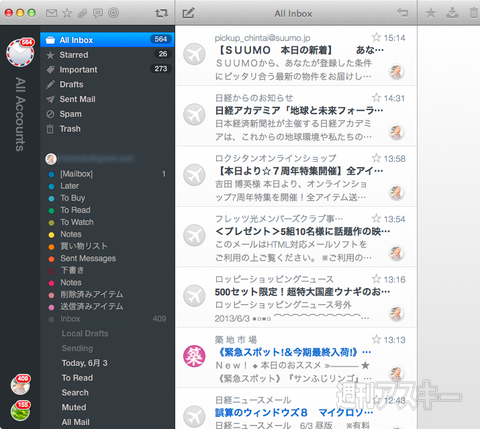Viewport: 480px width, 429px height.
Task: Compose a new message with pencil icon
Action: point(188,13)
